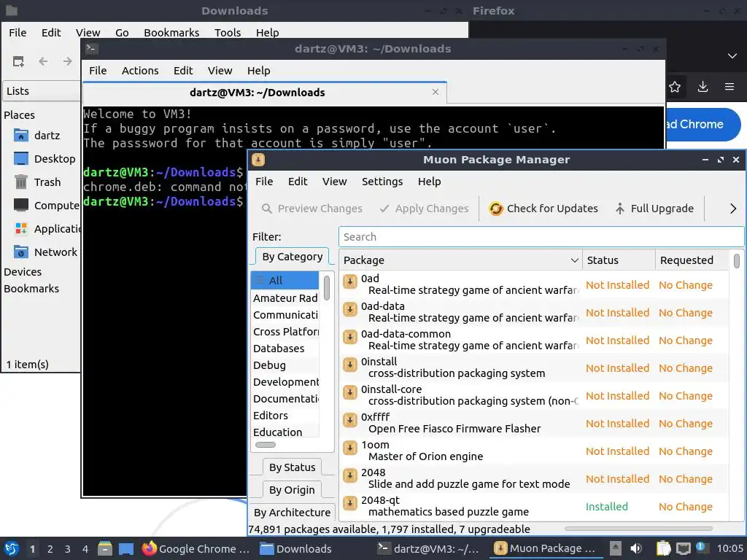The width and height of the screenshot is (747, 560).
Task: Click the package Search field
Action: click(x=541, y=237)
